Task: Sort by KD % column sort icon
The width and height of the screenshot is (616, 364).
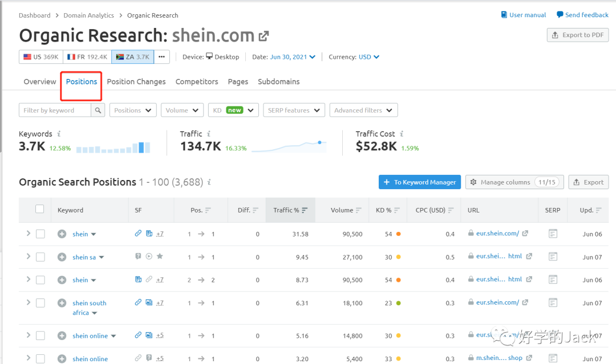Action: click(397, 210)
